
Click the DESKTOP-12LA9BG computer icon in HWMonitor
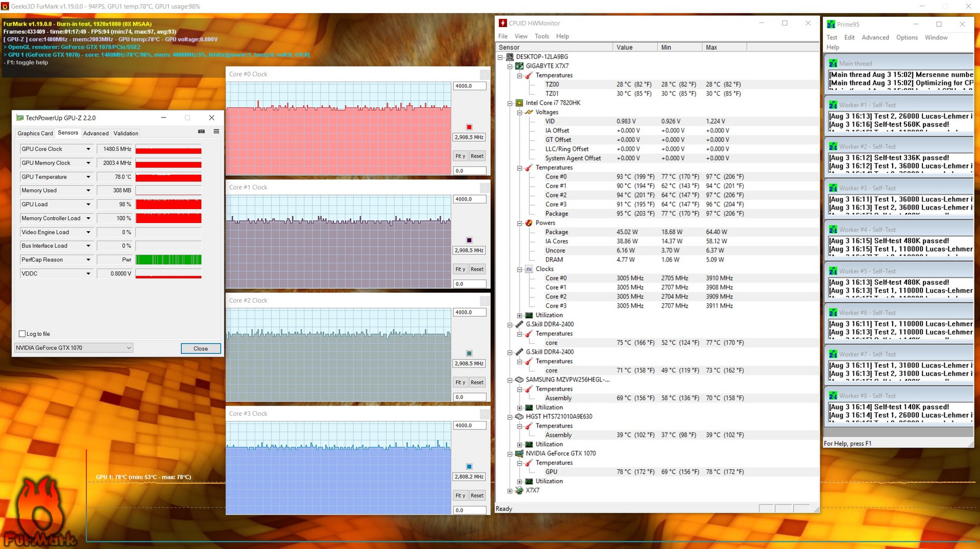point(509,57)
